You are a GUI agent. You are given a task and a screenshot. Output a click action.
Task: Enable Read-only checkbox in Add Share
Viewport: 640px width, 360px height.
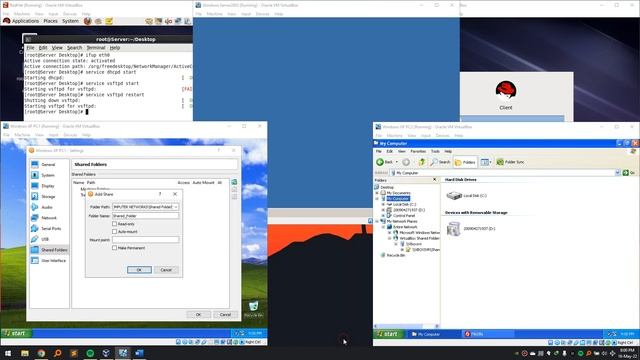(114, 224)
